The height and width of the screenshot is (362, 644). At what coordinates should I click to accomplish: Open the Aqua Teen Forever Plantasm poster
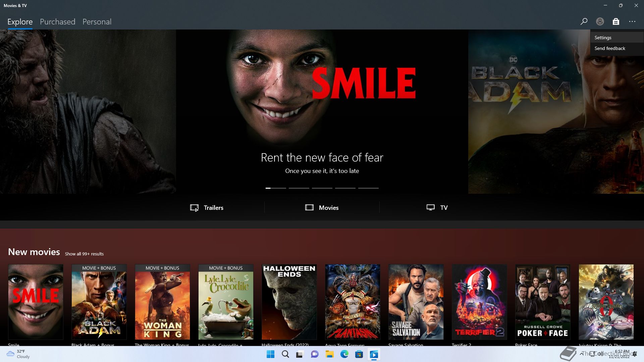click(x=353, y=302)
